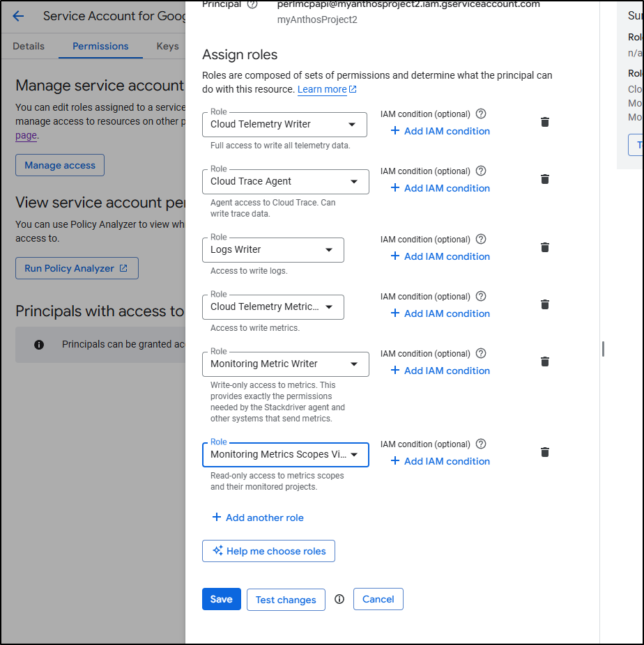Open the Keys tab

pyautogui.click(x=168, y=46)
